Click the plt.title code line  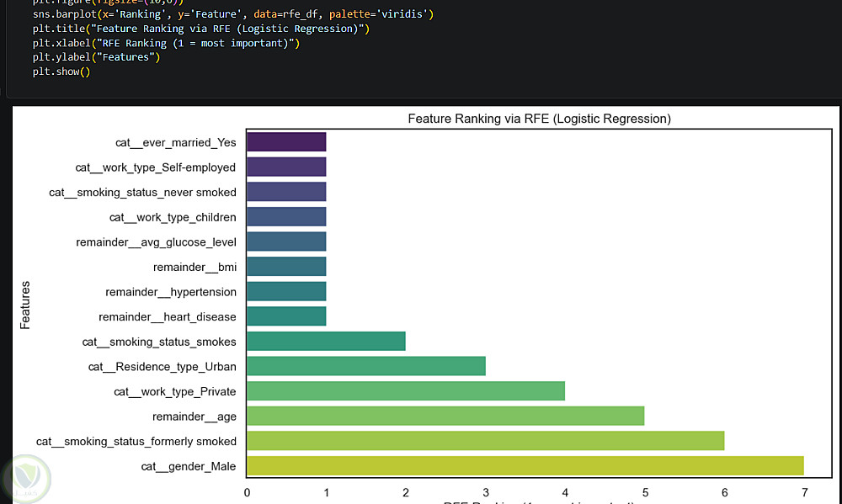point(201,29)
